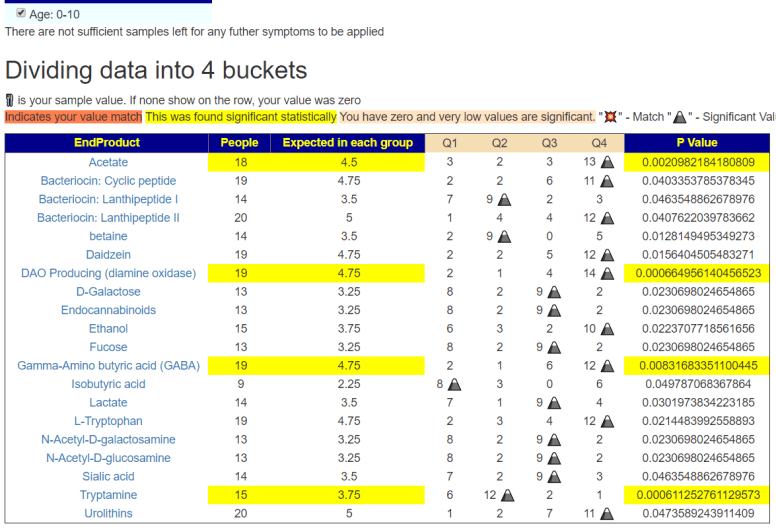This screenshot has width=776, height=528.
Task: Open the N-Acetyl-D-galactosamine link
Action: pos(108,440)
